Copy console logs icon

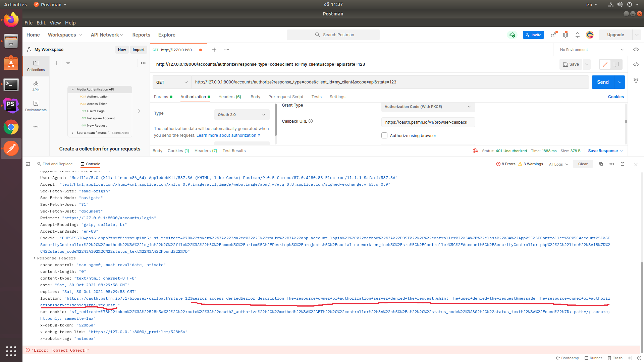coord(601,164)
